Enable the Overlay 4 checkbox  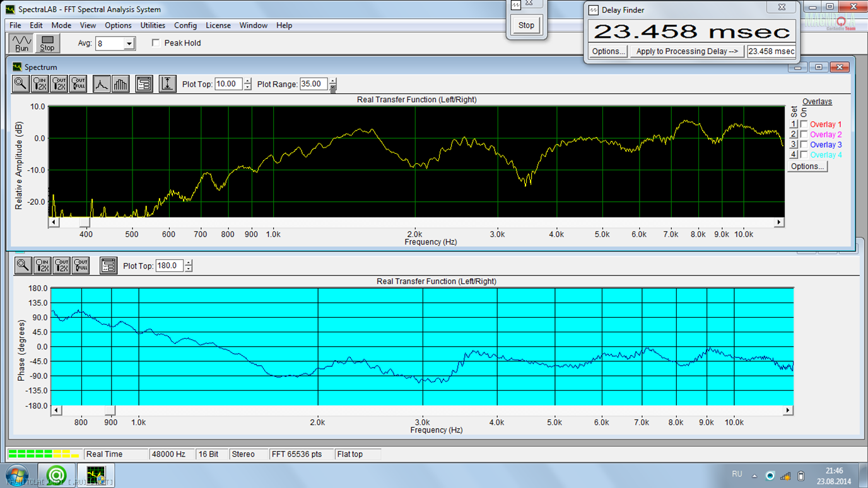[x=804, y=154]
